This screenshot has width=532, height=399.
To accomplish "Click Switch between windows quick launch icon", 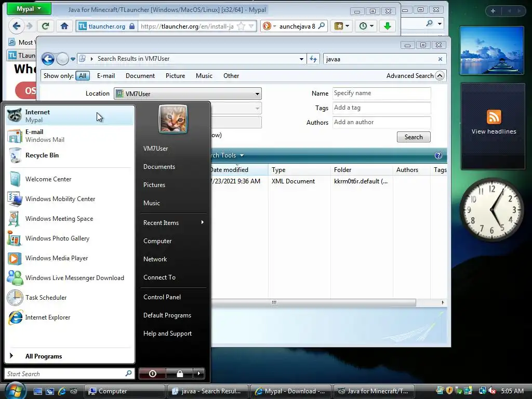I will click(x=50, y=391).
